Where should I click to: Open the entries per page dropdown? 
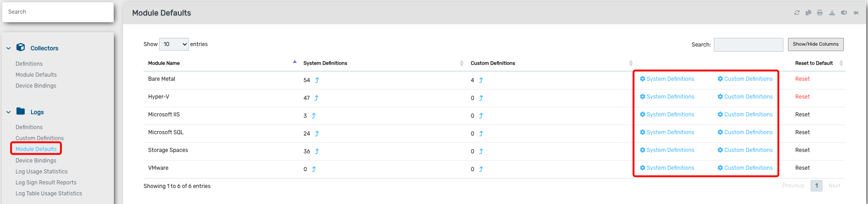click(174, 44)
